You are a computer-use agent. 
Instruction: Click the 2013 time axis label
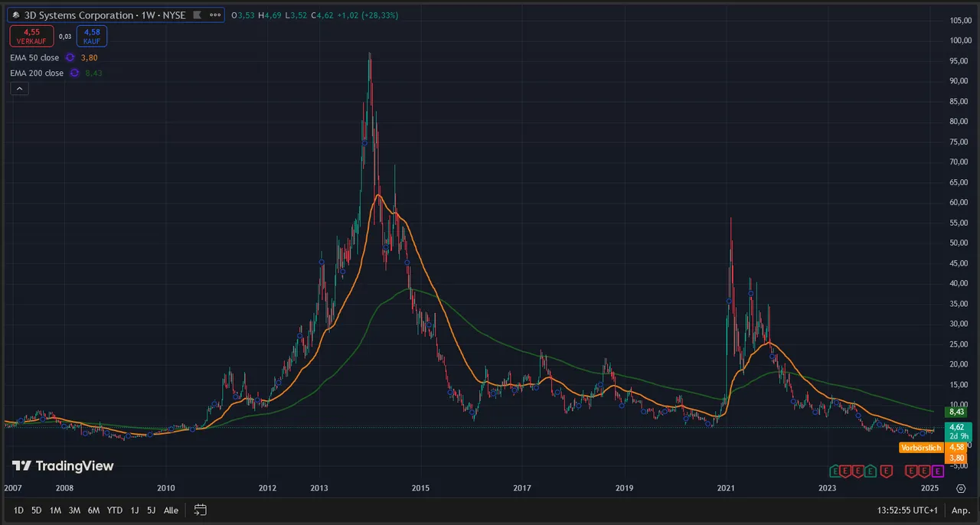(319, 487)
